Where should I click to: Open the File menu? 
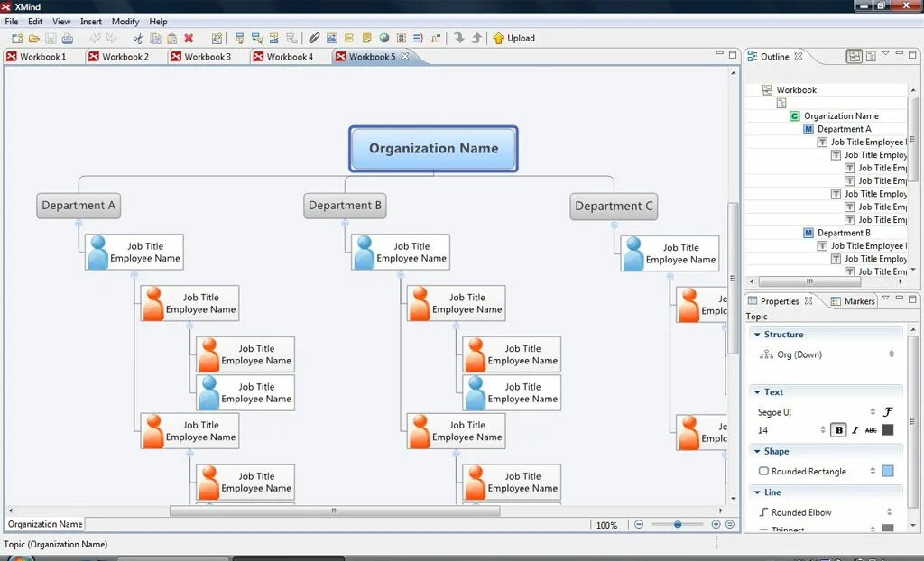pyautogui.click(x=11, y=22)
